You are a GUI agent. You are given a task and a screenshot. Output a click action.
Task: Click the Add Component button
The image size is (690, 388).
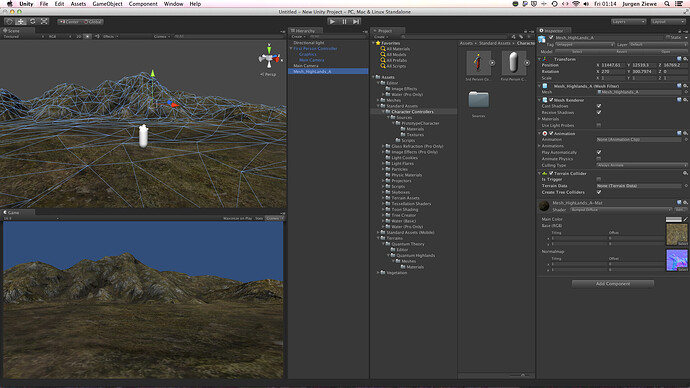(613, 284)
